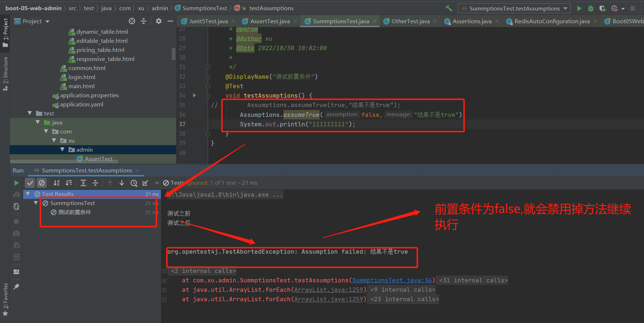Open Project panel settings gear
The image size is (644, 323).
pos(159,21)
